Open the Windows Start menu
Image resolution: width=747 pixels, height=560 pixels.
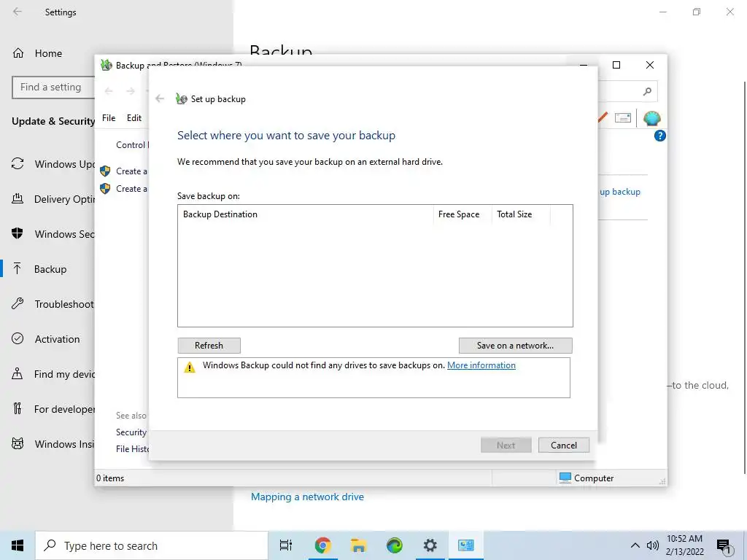click(18, 545)
